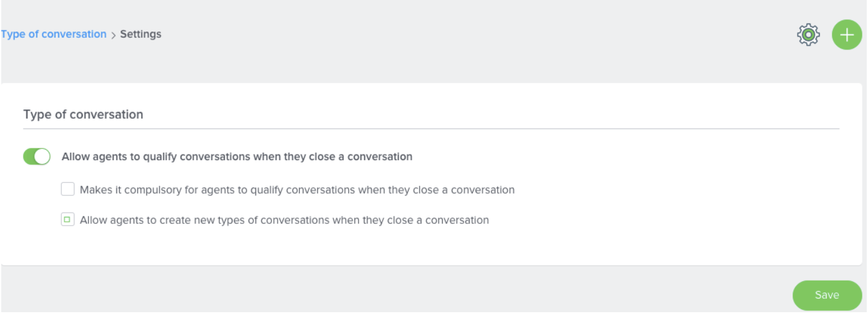Click 'Allow agents to qualify conversations' label
868x319 pixels.
click(237, 157)
